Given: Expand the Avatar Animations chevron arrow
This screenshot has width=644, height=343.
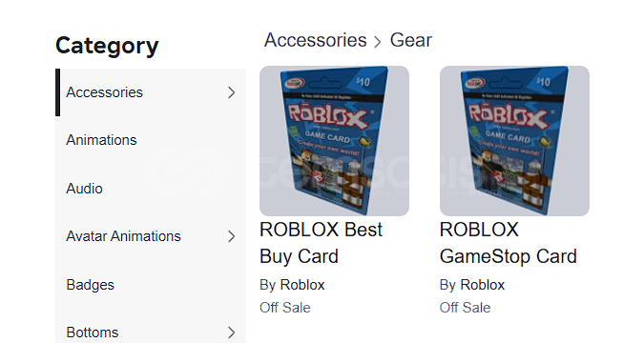Looking at the screenshot, I should point(232,236).
